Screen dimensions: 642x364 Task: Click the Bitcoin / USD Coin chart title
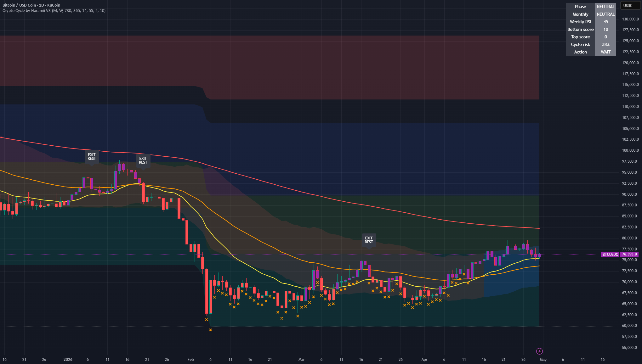pos(31,5)
